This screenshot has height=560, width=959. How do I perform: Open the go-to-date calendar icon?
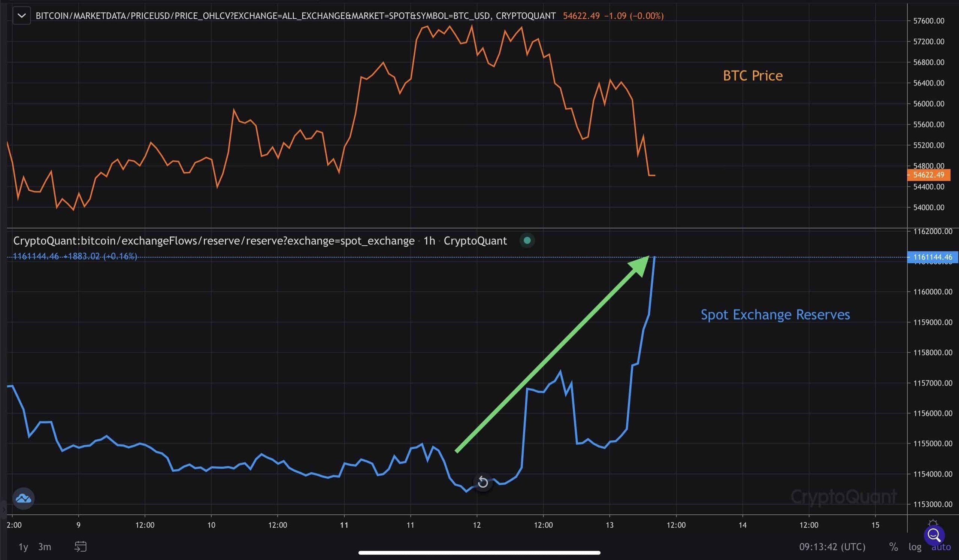(x=80, y=547)
